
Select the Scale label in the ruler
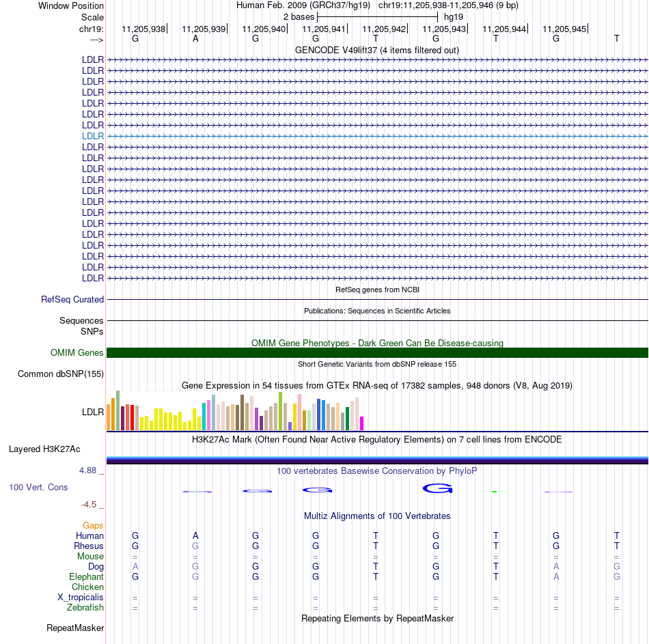click(92, 17)
